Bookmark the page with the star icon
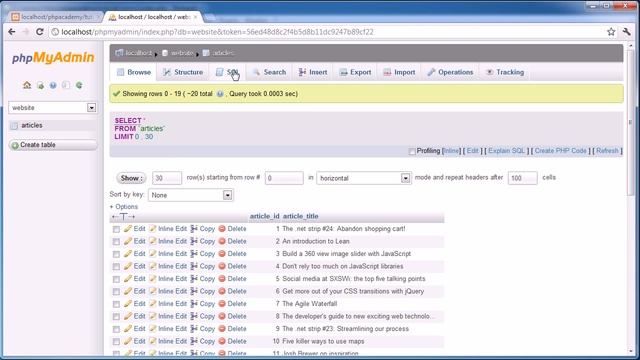640x360 pixels. (x=611, y=32)
